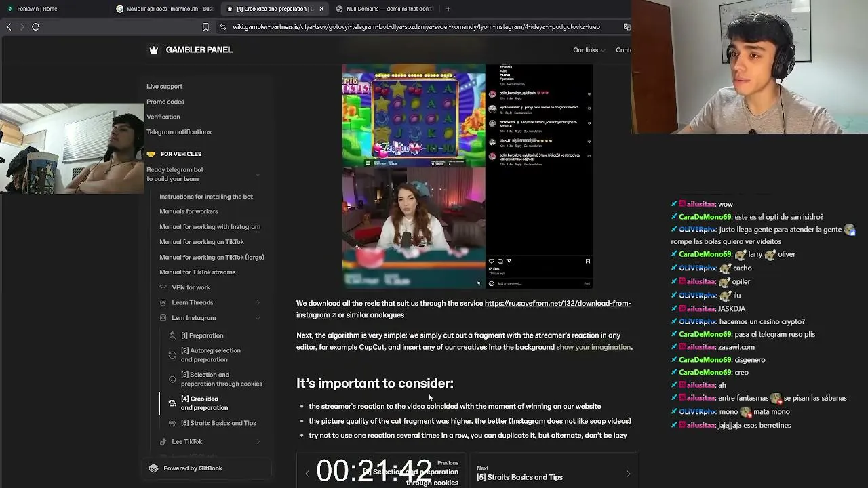Open Promo codes in the sidebar
This screenshot has width=868, height=488.
[x=165, y=102]
